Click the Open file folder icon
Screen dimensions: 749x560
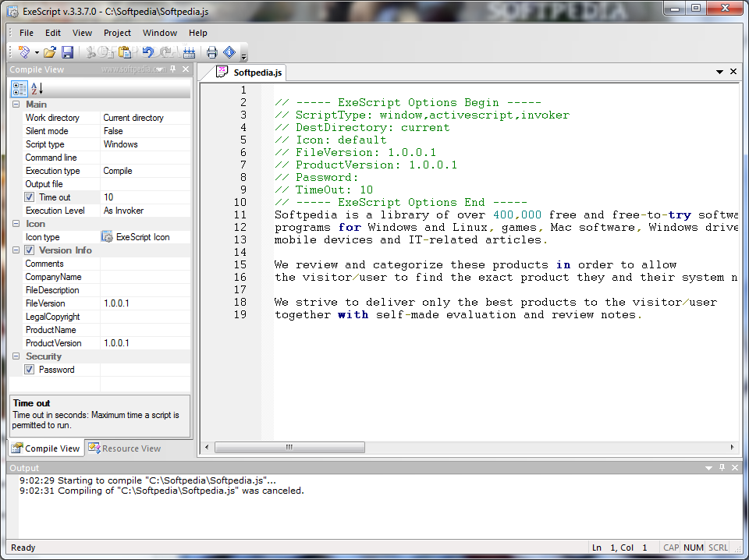point(50,52)
